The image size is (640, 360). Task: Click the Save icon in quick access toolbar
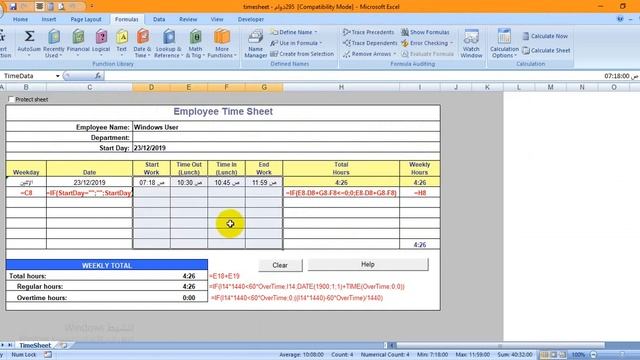click(13, 7)
